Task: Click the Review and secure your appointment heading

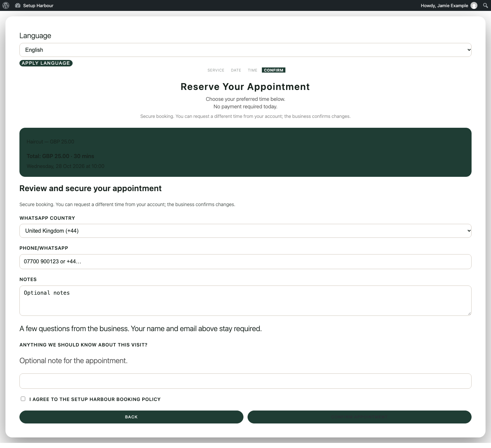Action: 90,188
